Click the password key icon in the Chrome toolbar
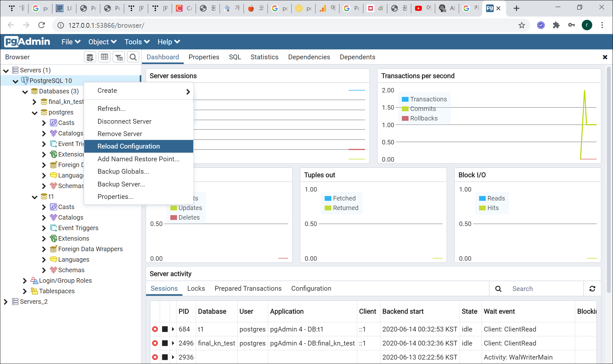Image resolution: width=613 pixels, height=364 pixels. [x=571, y=25]
